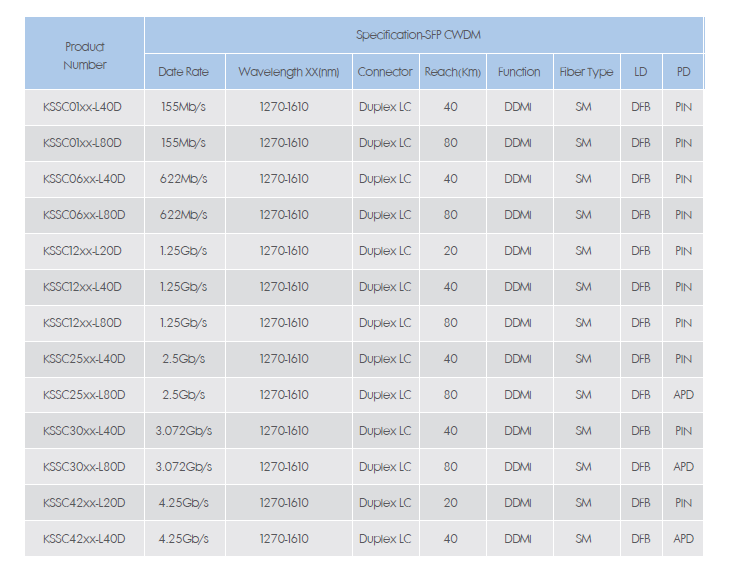742x577 pixels.
Task: Select the Function column header
Action: pos(518,72)
